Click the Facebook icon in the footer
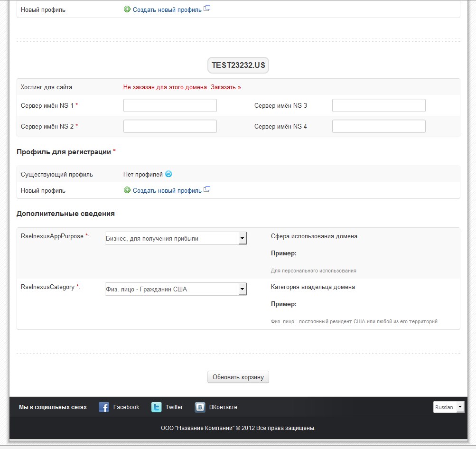 pos(104,407)
